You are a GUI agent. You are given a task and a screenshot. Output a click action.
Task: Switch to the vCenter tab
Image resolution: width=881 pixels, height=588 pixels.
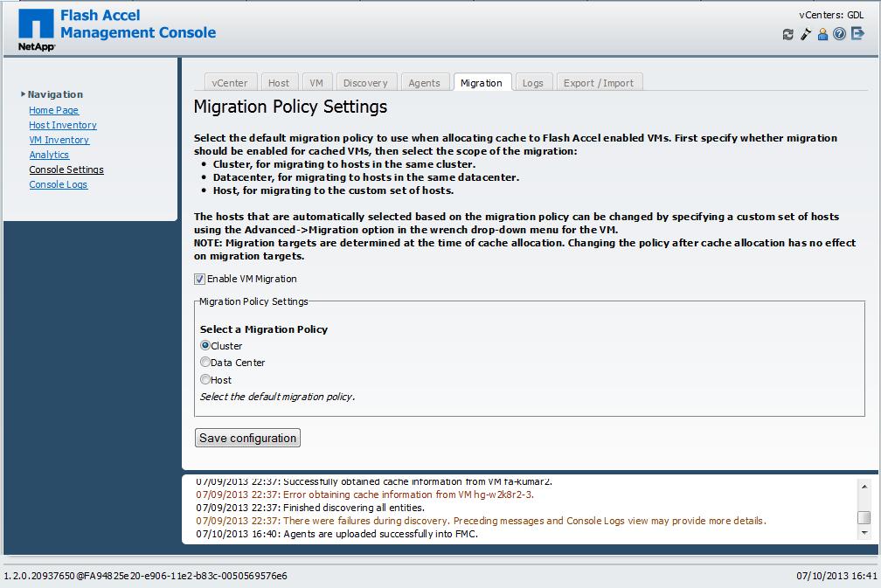point(230,82)
